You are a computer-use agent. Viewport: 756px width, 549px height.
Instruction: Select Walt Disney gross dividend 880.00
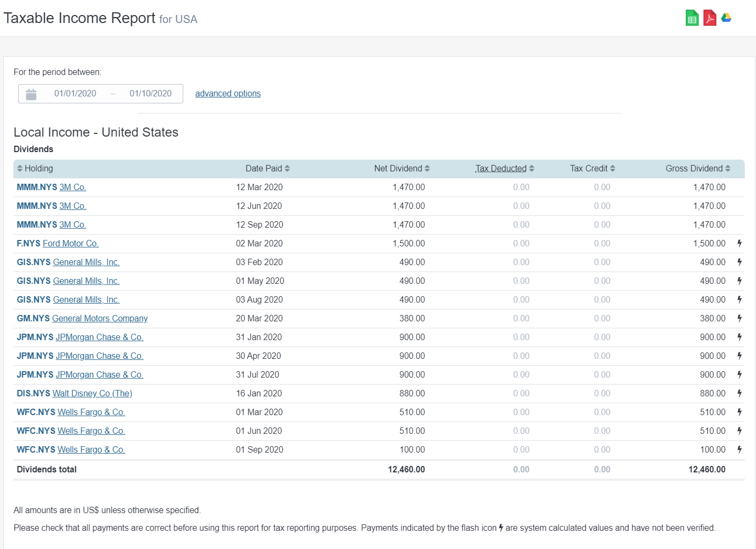pos(713,393)
